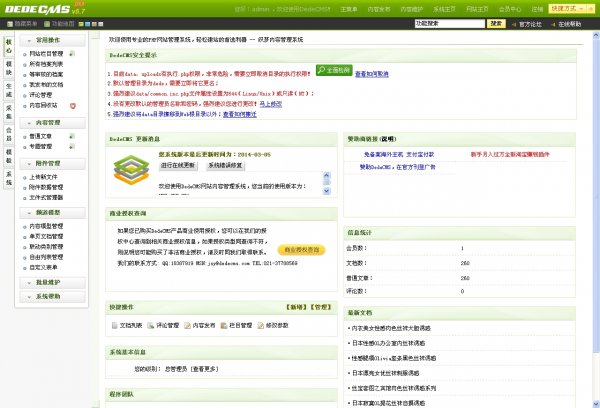Viewport: 600px width, 408px height.
Task: Open the 查看如何取消 link
Action: point(372,74)
